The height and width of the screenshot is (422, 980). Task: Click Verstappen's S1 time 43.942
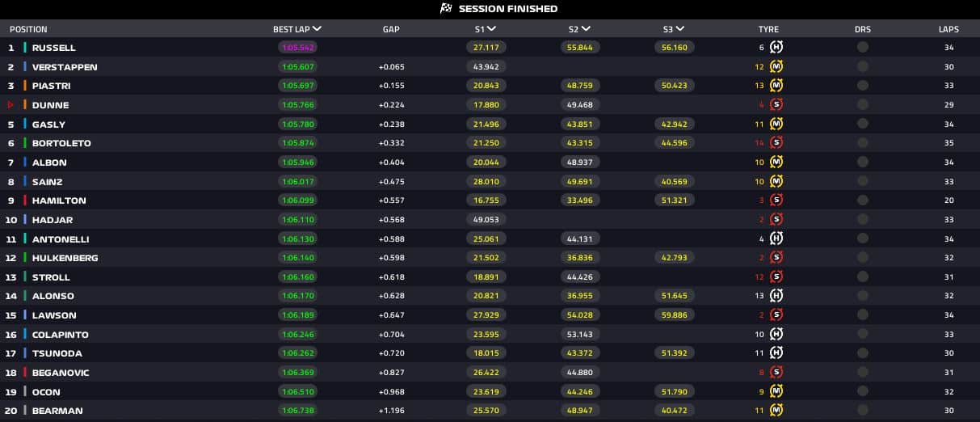(x=486, y=66)
